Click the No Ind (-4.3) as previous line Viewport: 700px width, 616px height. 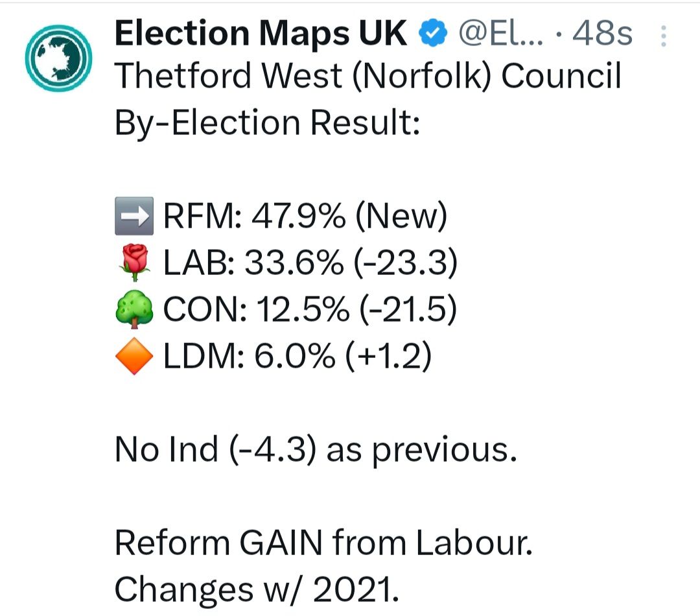coord(316,450)
